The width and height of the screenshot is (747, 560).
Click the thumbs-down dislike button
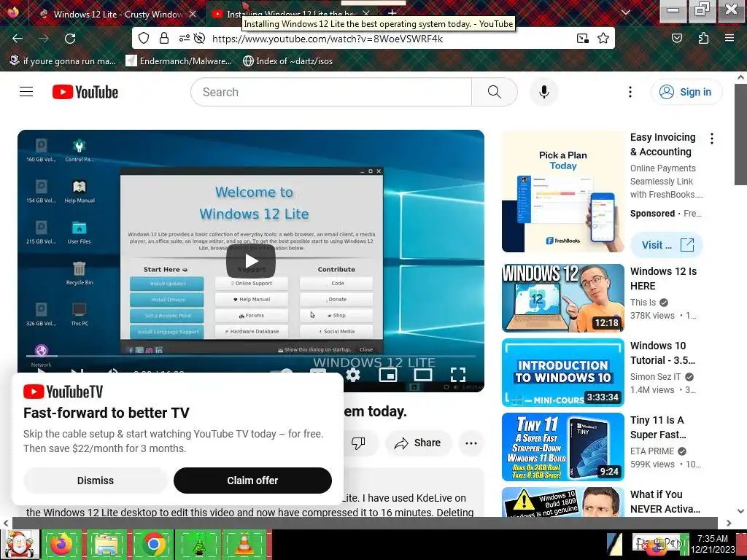pos(358,443)
